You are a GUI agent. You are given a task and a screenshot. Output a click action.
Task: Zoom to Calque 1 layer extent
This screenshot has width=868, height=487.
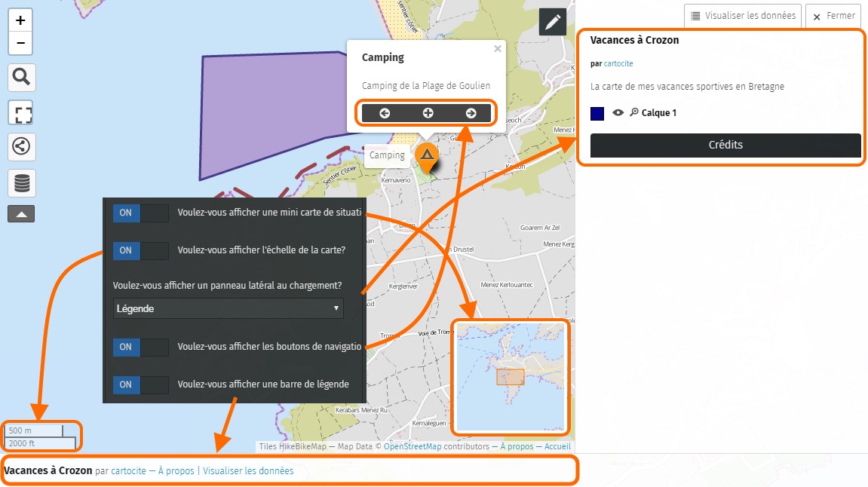(x=633, y=113)
